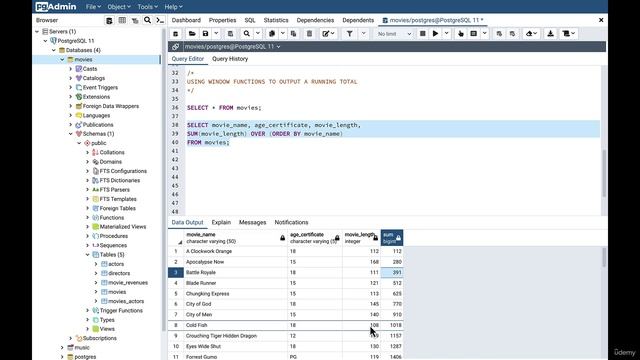Open the Explain options dropdown arrow
Image resolution: width=640 pixels, height=360 pixels.
[484, 34]
